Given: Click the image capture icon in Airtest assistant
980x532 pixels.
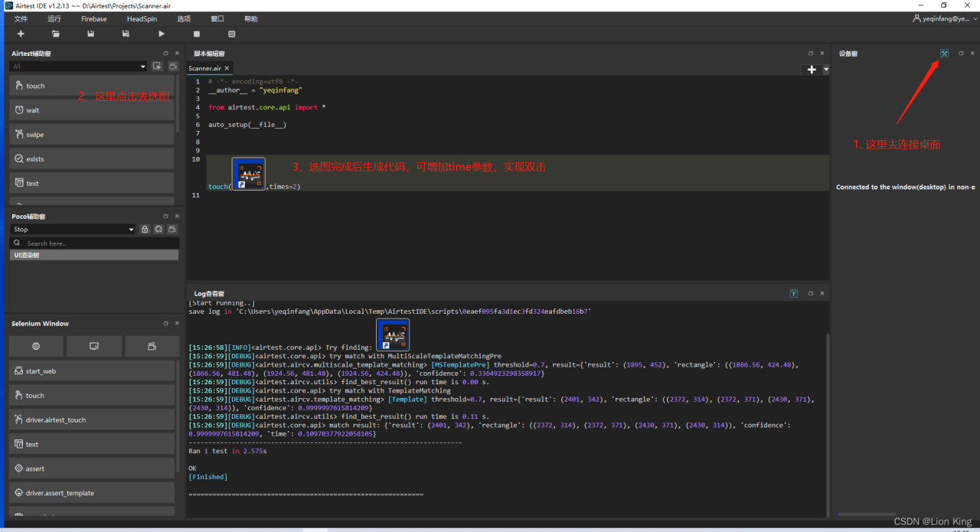Looking at the screenshot, I should [x=157, y=67].
